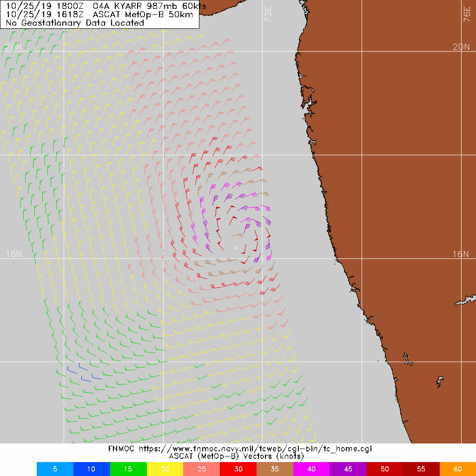Choose the 35 knot brown legend swatch
Image resolution: width=476 pixels, height=476 pixels.
(275, 469)
